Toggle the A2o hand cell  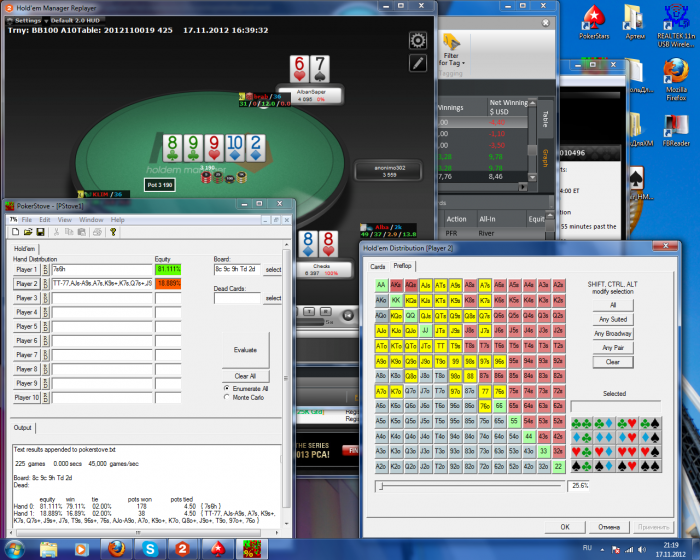[x=381, y=466]
